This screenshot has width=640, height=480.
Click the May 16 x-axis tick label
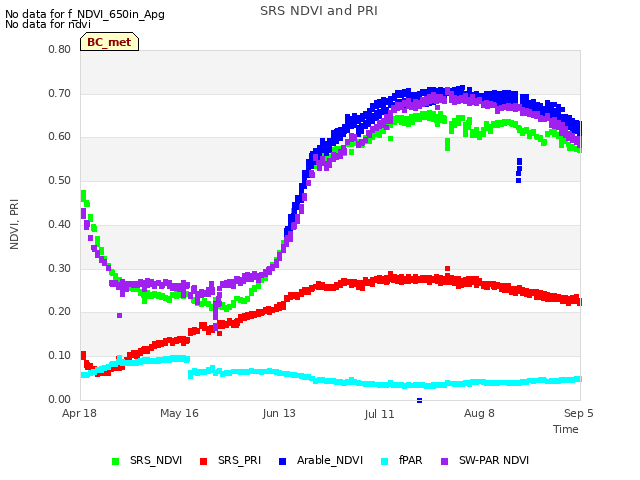[x=179, y=413]
